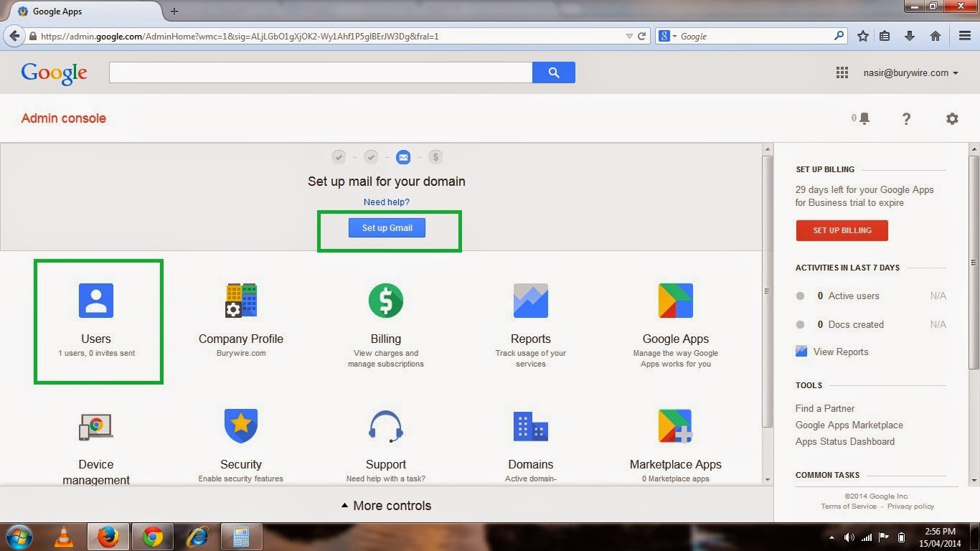Open the Reports chart icon
980x551 pixels.
pos(531,300)
